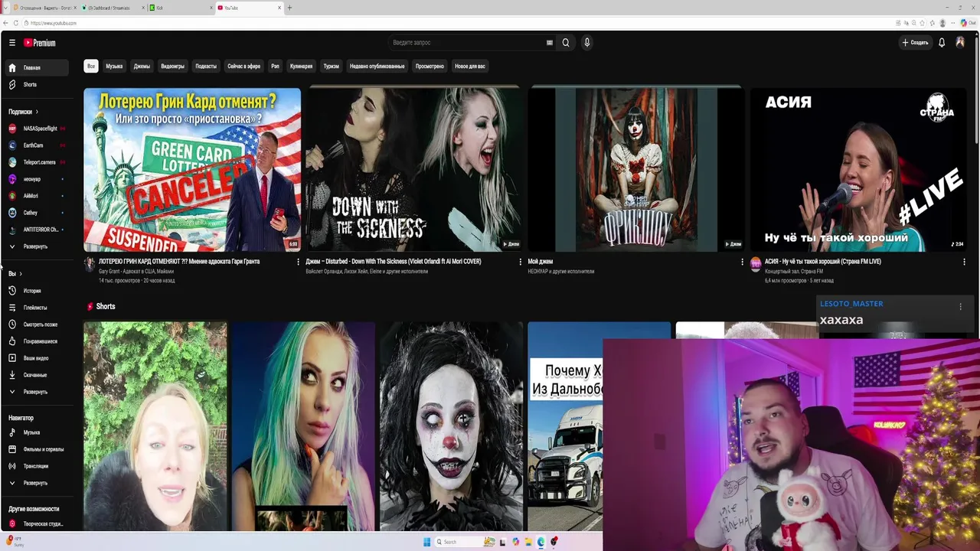Open the browser tab list dropdown arrow
This screenshot has height=551, width=980.
(5, 8)
